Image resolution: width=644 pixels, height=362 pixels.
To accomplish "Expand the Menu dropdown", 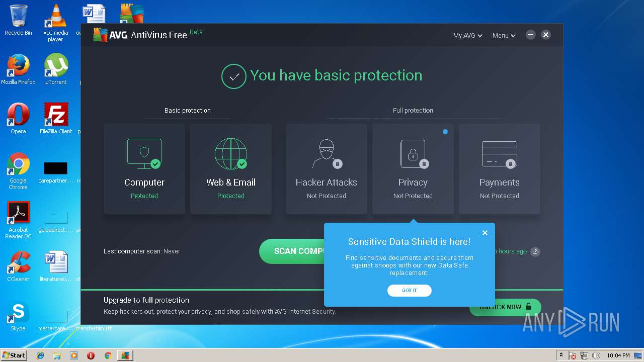I will tap(504, 36).
